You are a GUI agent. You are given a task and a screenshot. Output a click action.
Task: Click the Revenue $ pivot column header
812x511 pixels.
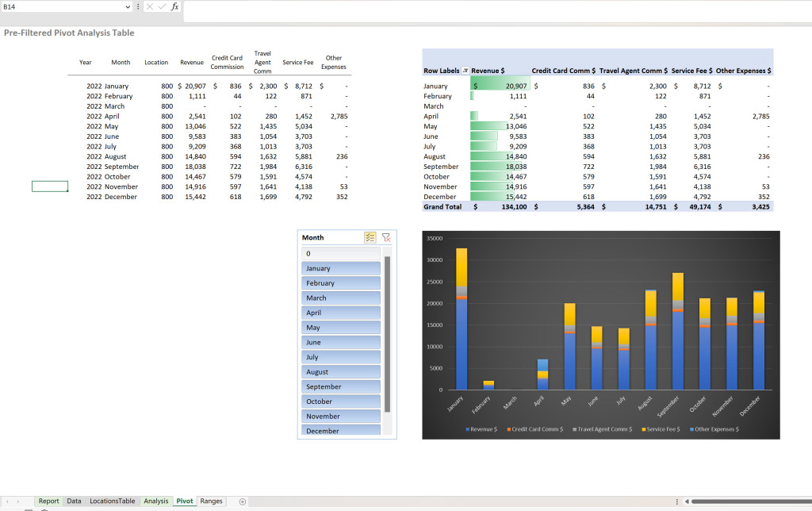(x=488, y=71)
